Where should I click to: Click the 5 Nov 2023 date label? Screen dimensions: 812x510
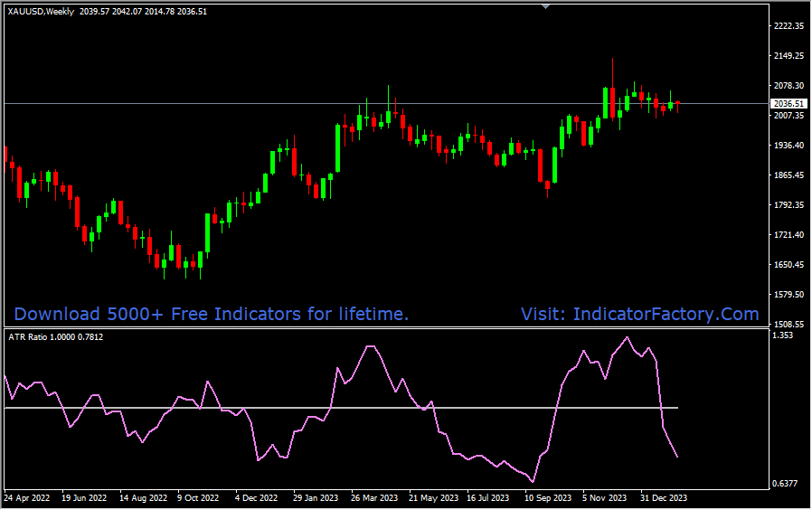click(604, 498)
